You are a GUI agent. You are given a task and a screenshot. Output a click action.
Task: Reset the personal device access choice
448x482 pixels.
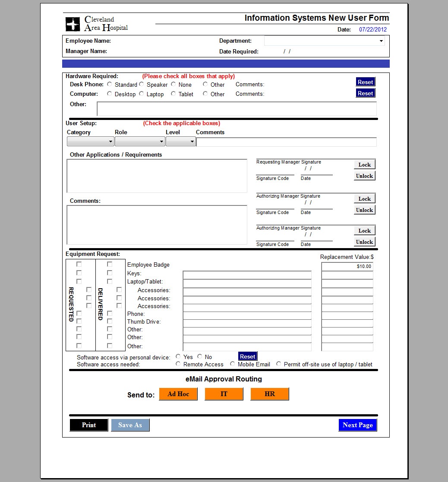pyautogui.click(x=248, y=356)
